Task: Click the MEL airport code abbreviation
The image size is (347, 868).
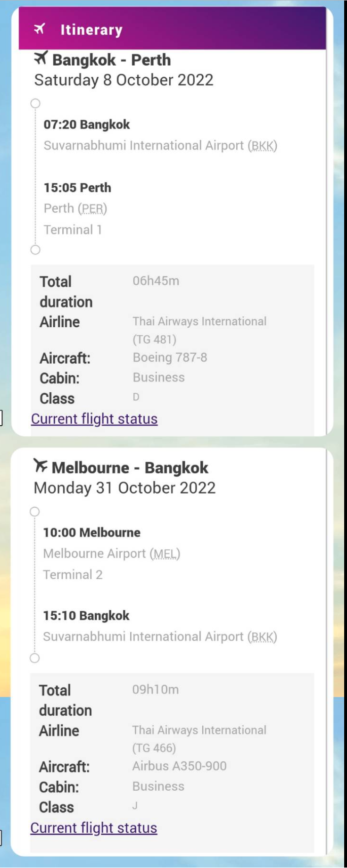Action: (x=165, y=554)
